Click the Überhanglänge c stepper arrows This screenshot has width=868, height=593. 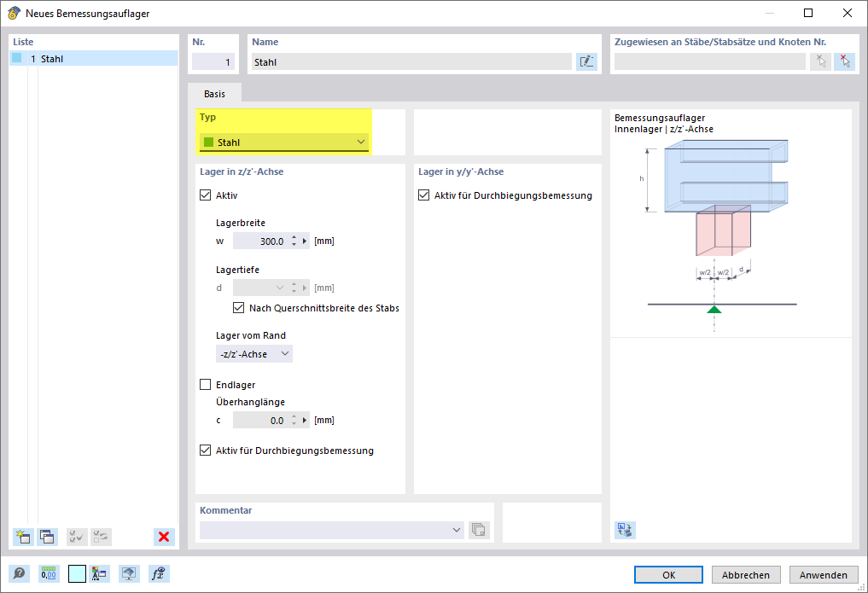click(x=294, y=421)
